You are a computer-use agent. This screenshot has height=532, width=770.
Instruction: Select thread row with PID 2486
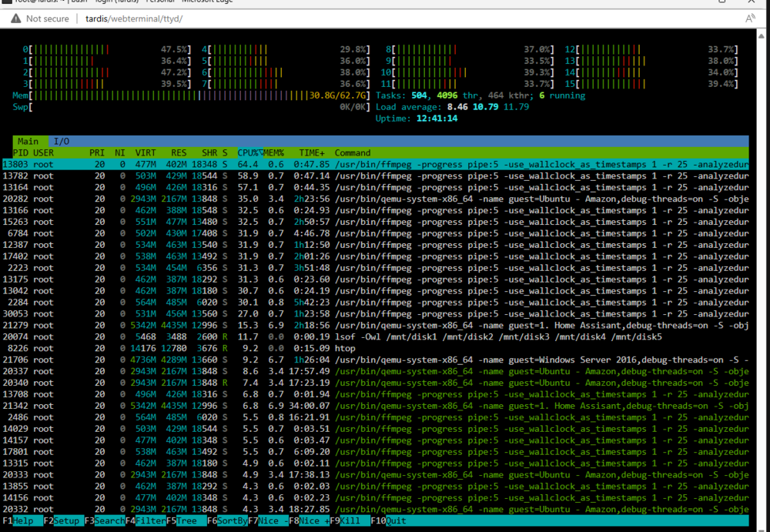(376, 417)
